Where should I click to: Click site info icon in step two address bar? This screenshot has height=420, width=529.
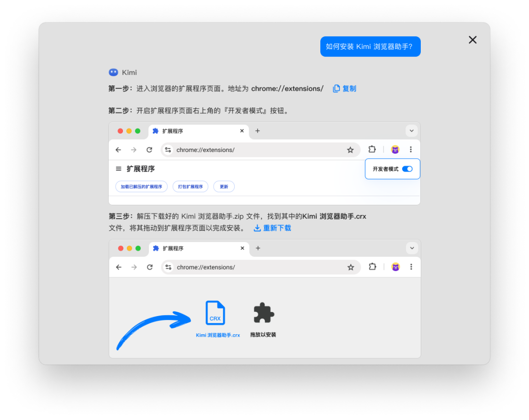[x=168, y=150]
